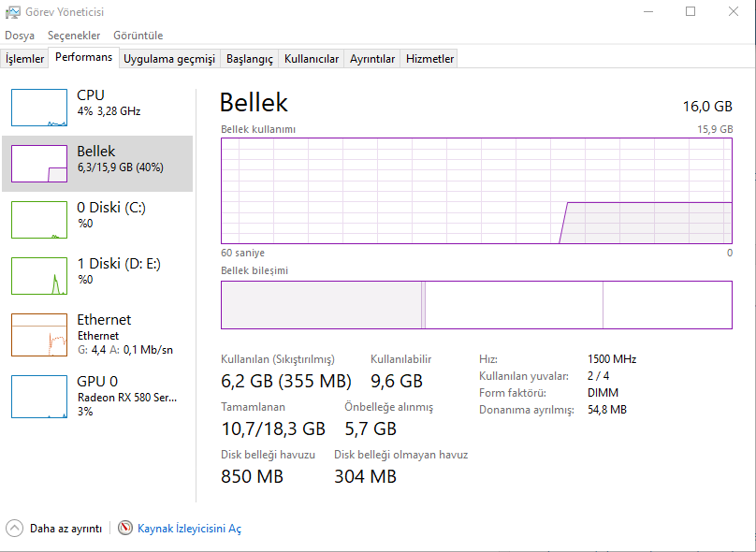The height and width of the screenshot is (552, 756).
Task: Switch to the Uygulama geçmişi tab
Action: pyautogui.click(x=169, y=59)
